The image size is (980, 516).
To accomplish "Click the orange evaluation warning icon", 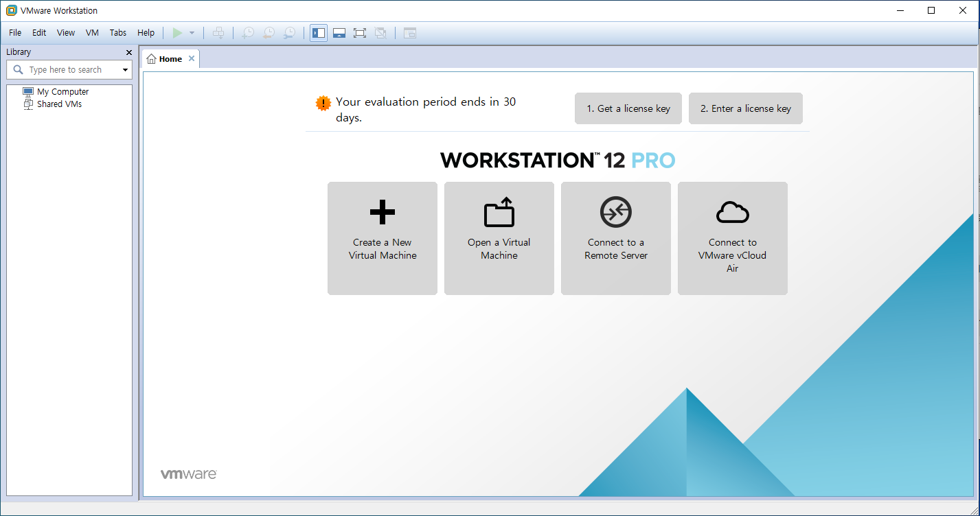I will [x=323, y=103].
